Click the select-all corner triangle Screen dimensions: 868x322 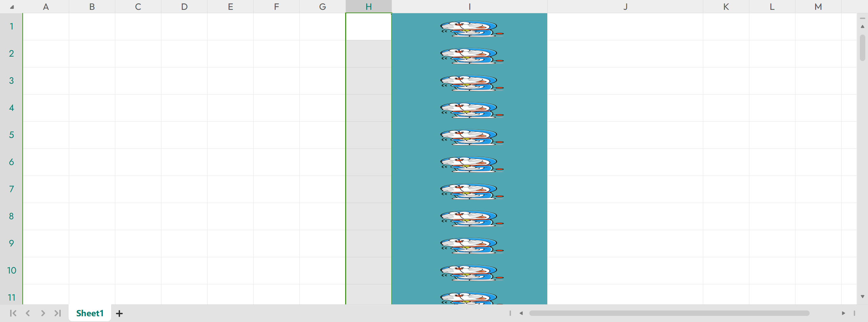[12, 7]
